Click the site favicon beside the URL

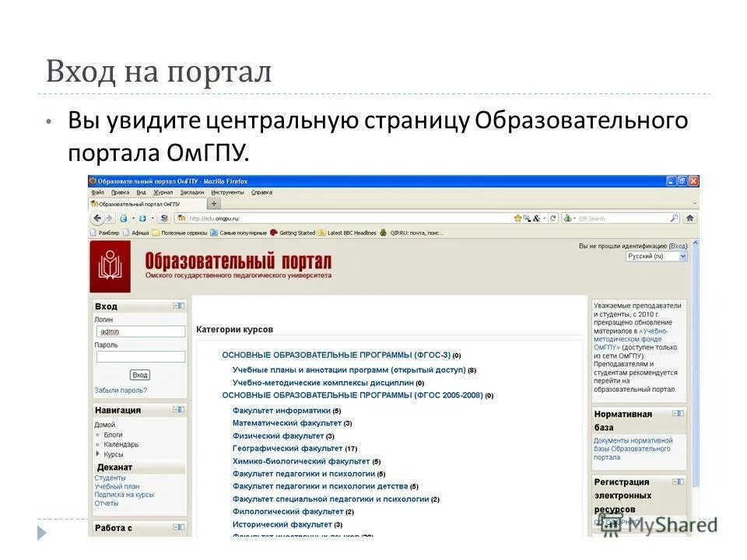[x=181, y=218]
